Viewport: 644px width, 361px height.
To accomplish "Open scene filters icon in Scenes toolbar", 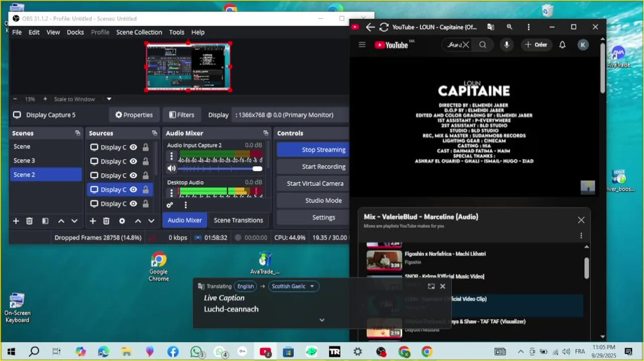I will [45, 221].
